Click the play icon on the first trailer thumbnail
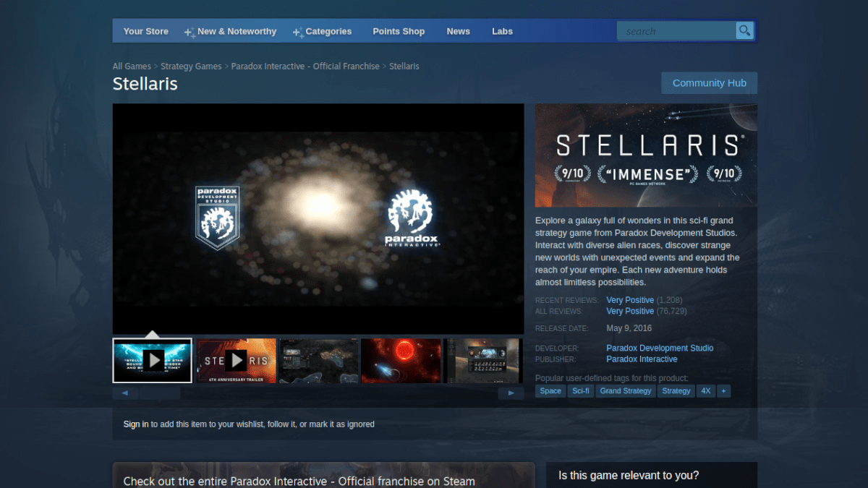The image size is (868, 488). point(152,360)
